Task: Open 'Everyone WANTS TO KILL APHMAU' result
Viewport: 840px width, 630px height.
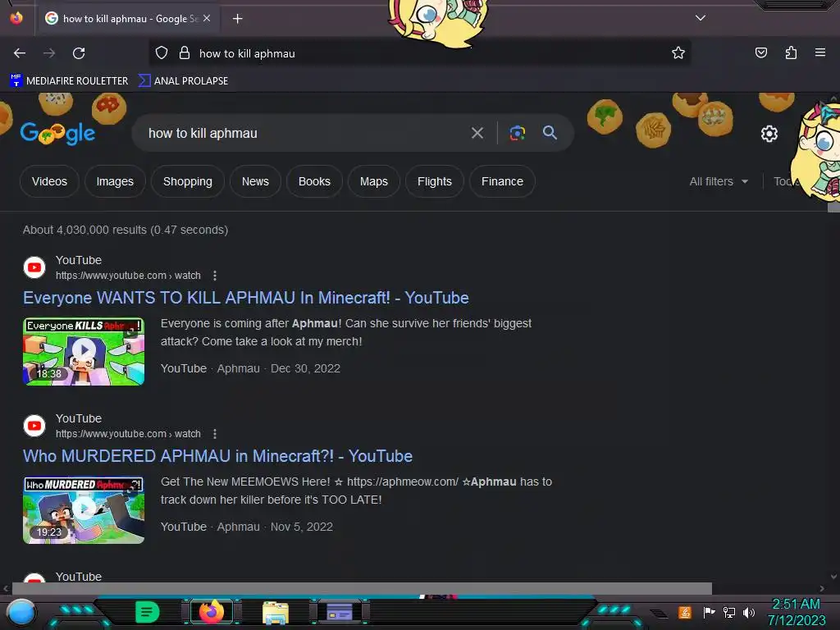Action: tap(246, 298)
